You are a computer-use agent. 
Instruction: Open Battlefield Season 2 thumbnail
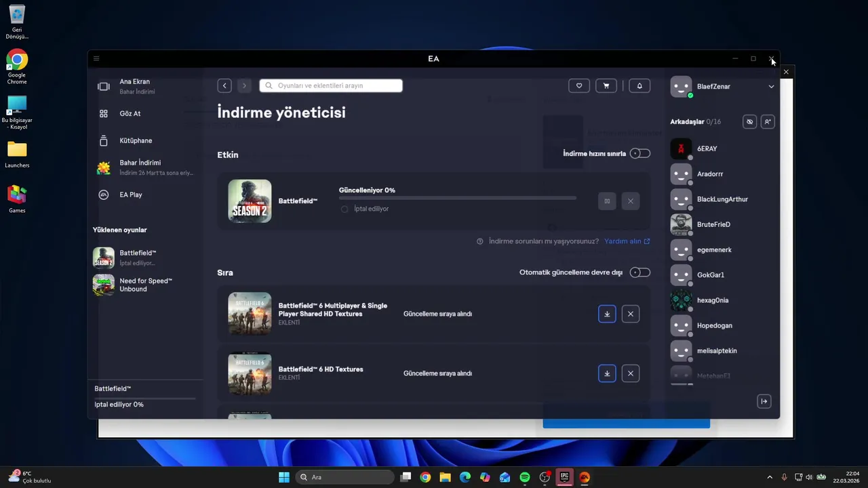click(250, 201)
